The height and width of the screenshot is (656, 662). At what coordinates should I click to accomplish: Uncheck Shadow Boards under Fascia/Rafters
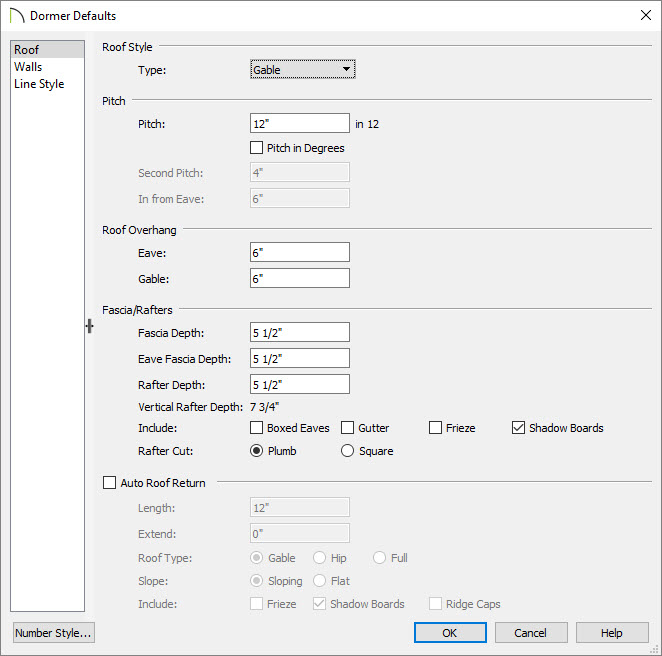pos(518,428)
